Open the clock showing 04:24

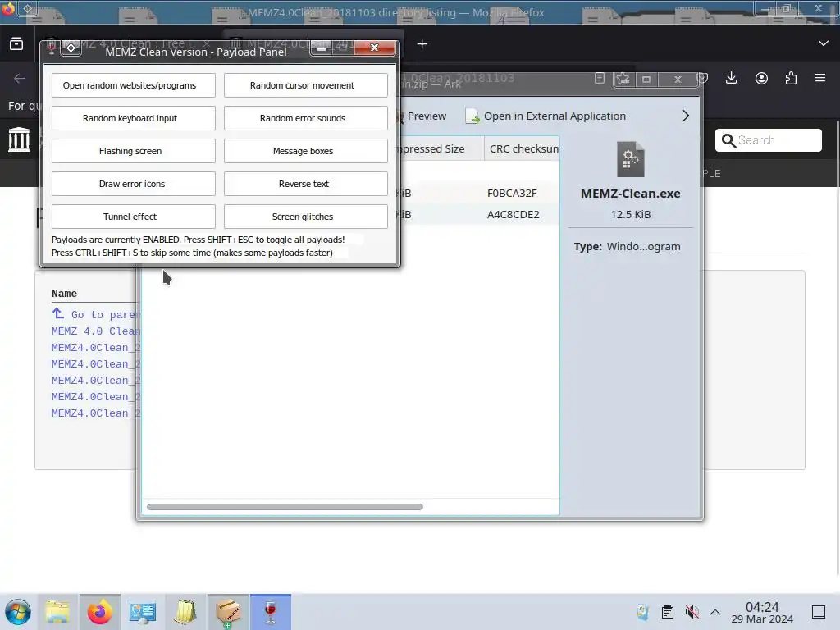[x=762, y=612]
